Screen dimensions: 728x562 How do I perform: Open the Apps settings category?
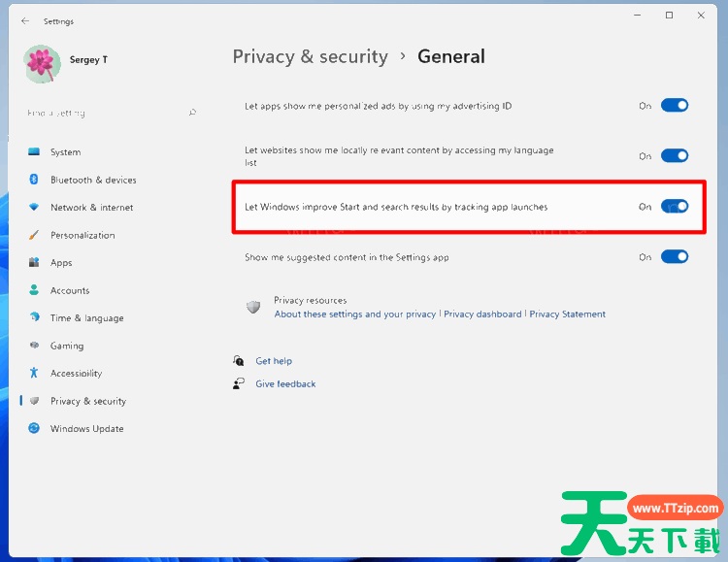(x=61, y=262)
